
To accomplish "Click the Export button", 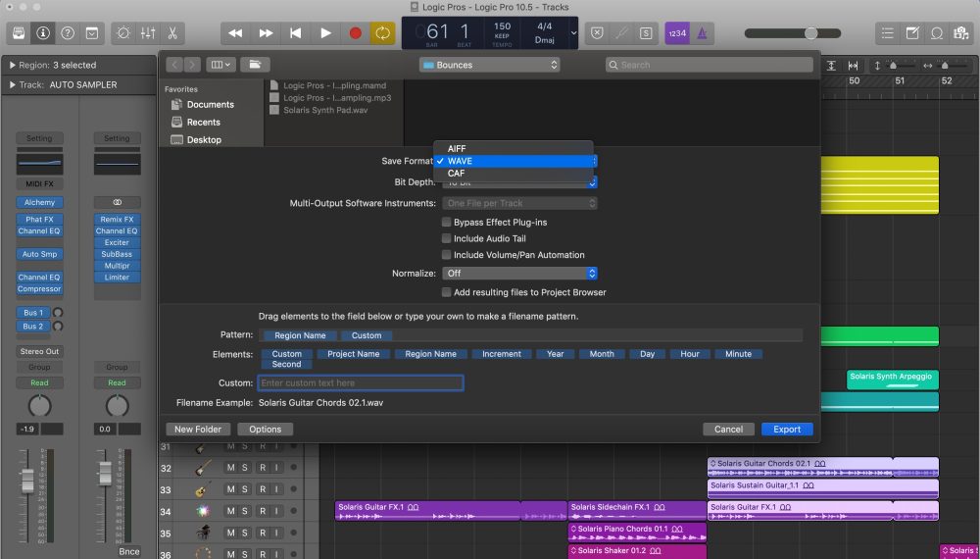I will click(786, 429).
